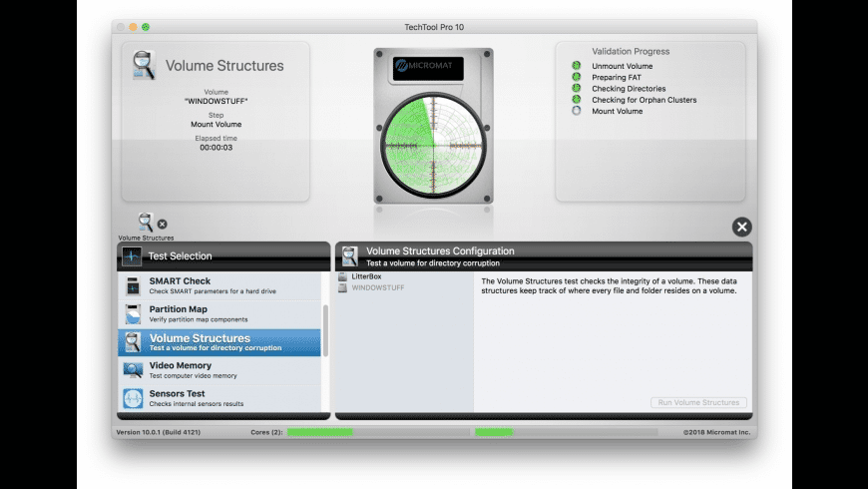
Task: Click the Elapsed time value 00:00:03
Action: pos(216,148)
